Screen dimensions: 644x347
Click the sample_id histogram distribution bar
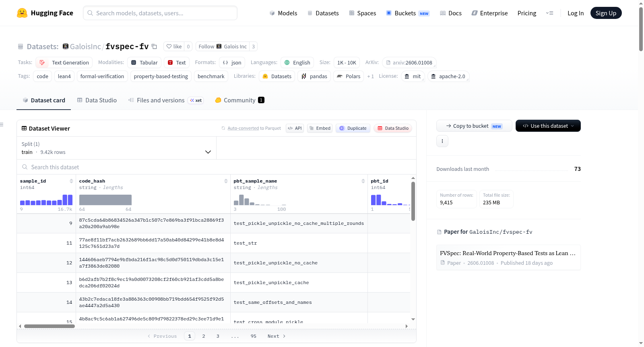(46, 200)
